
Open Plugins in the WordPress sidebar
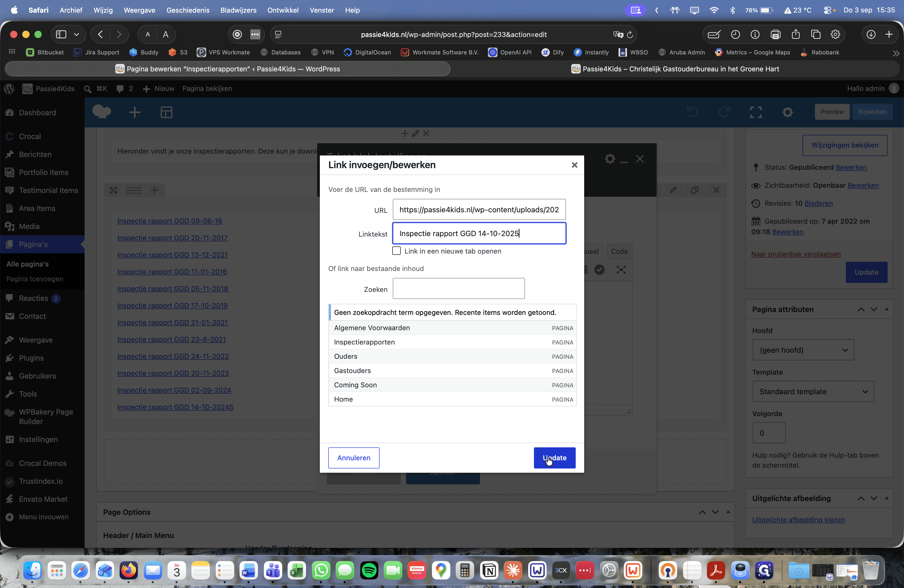coord(31,358)
